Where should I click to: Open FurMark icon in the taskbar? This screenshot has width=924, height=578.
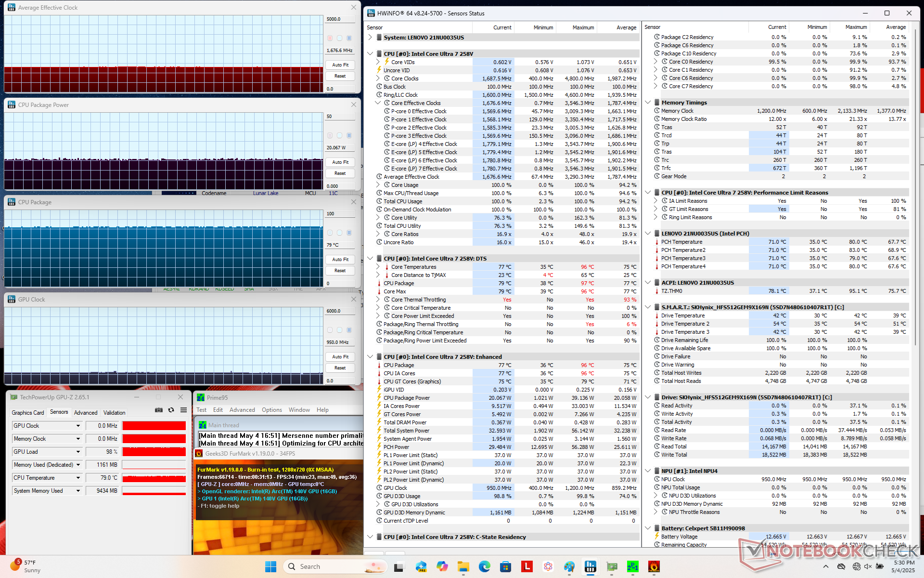click(654, 566)
